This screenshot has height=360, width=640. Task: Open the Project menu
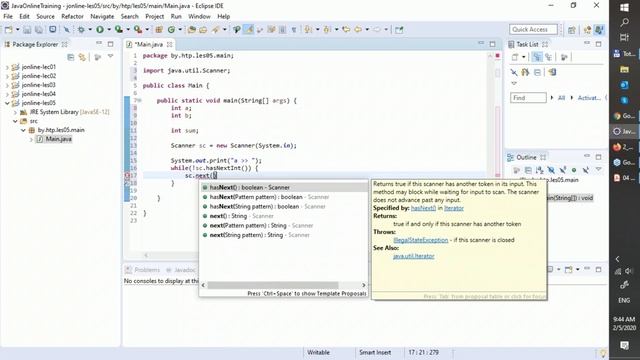(x=154, y=16)
